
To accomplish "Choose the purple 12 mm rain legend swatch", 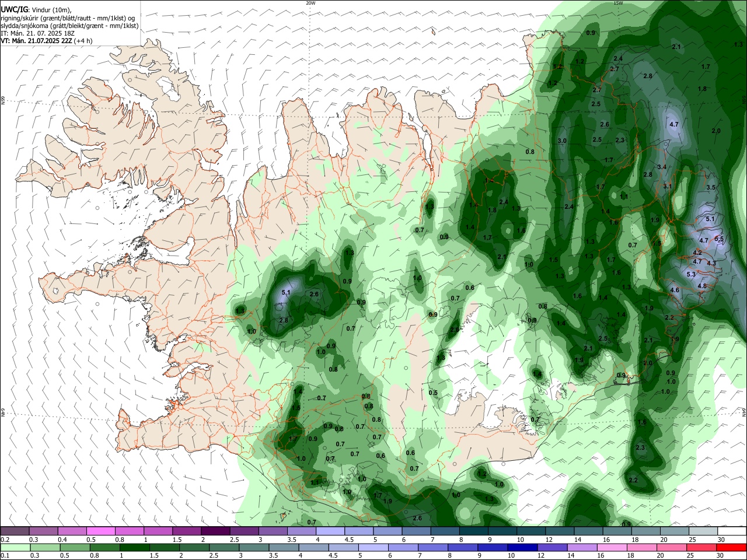I will tap(551, 547).
